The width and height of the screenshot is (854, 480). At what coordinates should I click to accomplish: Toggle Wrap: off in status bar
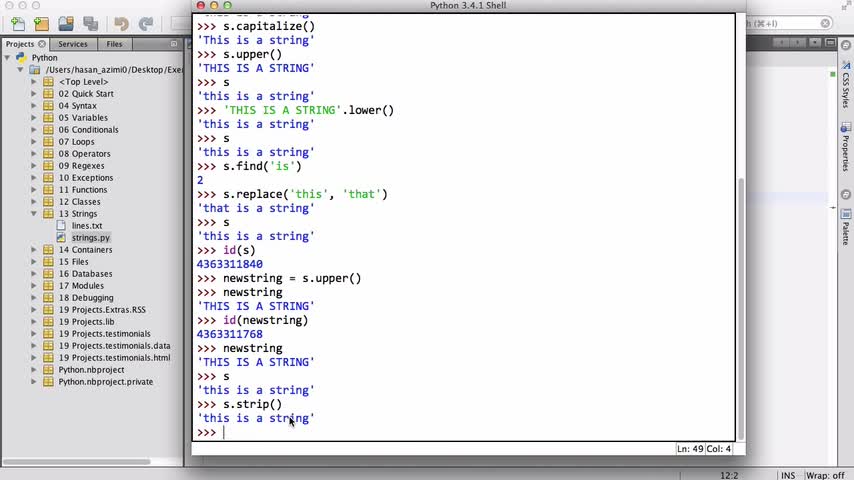click(825, 475)
